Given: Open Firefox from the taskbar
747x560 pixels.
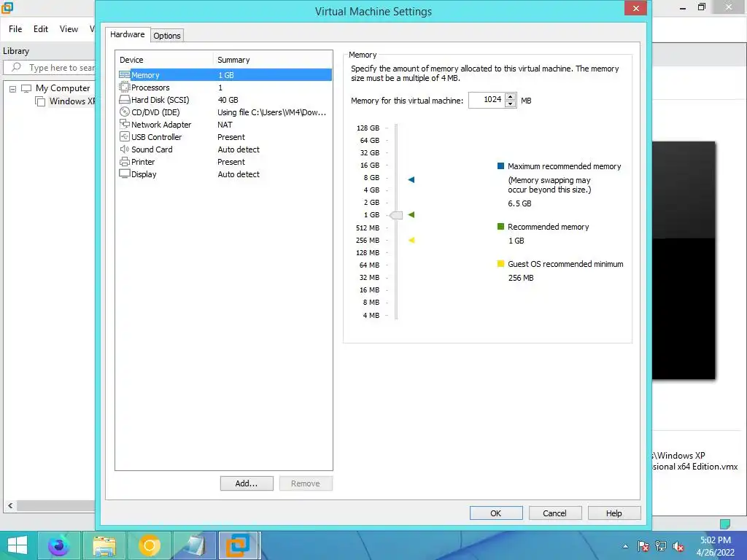Looking at the screenshot, I should (x=58, y=545).
